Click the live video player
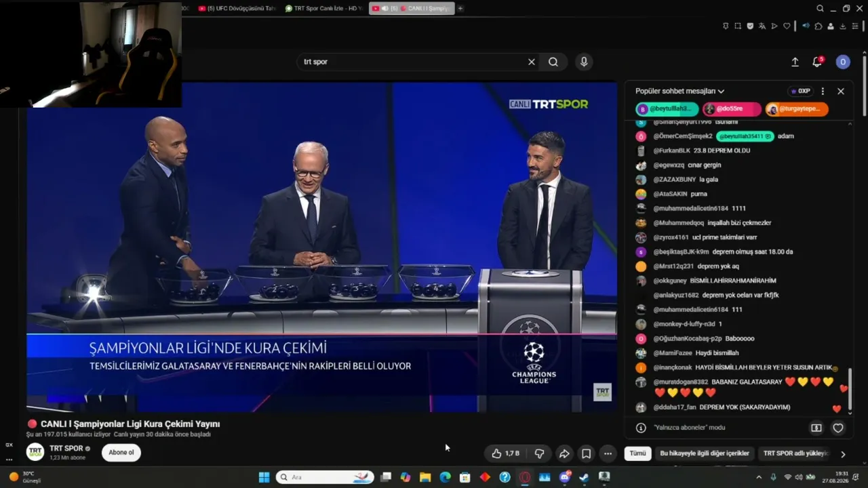The width and height of the screenshot is (868, 488). pos(321,247)
